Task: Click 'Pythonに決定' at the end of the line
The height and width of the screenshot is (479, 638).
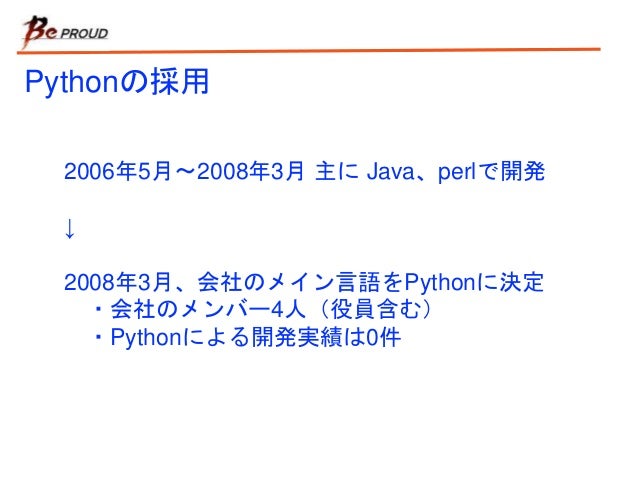Action: point(474,282)
